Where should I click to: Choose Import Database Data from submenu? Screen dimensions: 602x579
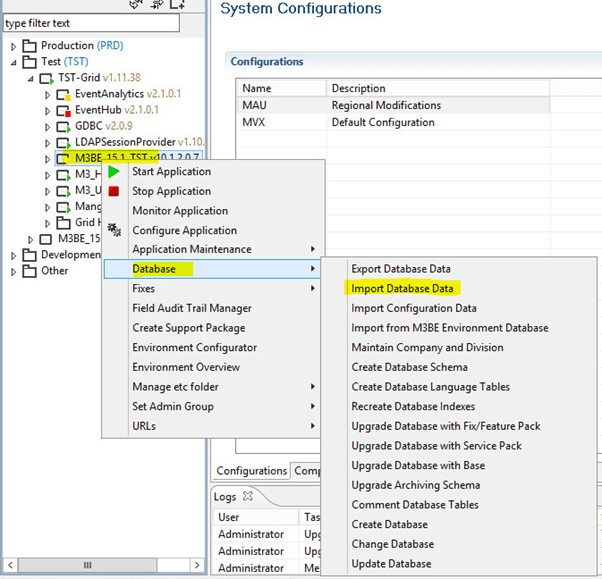click(402, 288)
